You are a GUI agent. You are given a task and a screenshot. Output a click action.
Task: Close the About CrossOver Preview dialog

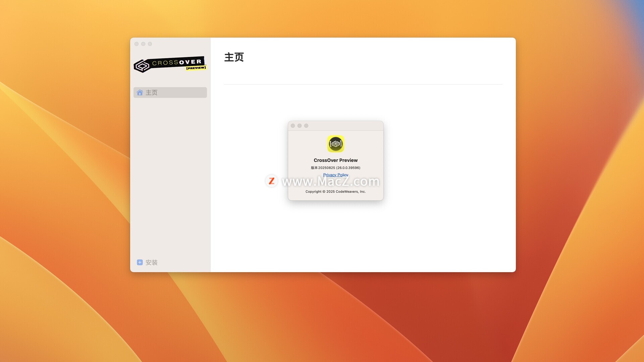pyautogui.click(x=293, y=126)
